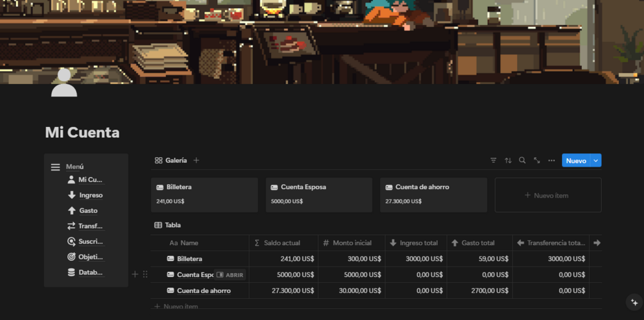The image size is (644, 320).
Task: Click the 2700,00 US$ Gasto total cell
Action: coord(480,291)
